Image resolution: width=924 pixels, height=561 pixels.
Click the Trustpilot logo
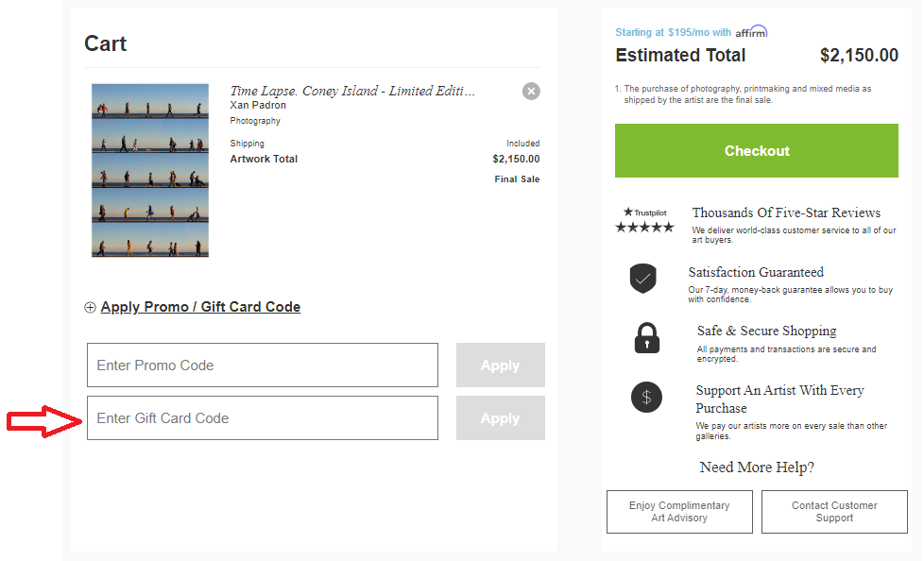coord(644,212)
